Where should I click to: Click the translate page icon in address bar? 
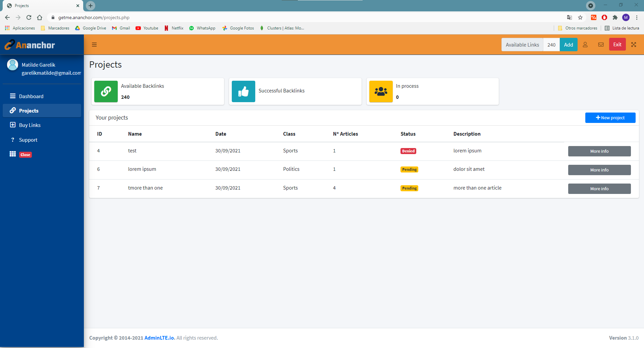click(570, 17)
